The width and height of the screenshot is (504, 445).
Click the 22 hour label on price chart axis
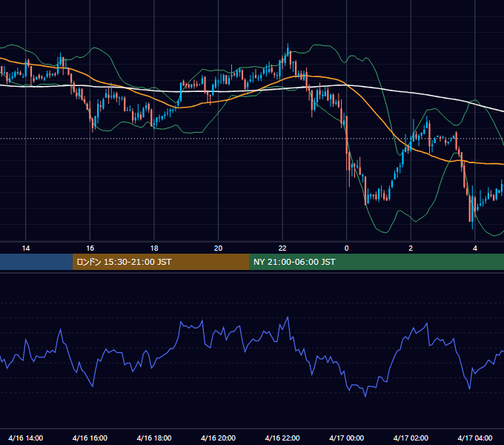click(x=282, y=248)
